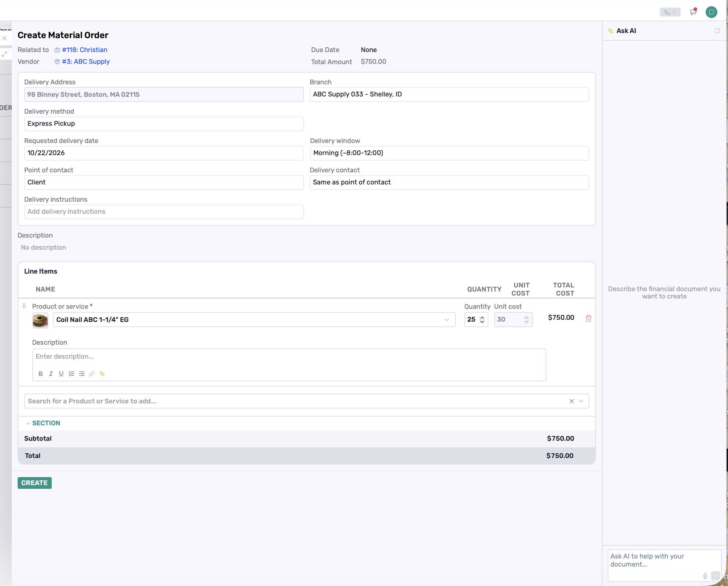728x586 pixels.
Task: Apply bold formatting in description editor
Action: point(41,374)
